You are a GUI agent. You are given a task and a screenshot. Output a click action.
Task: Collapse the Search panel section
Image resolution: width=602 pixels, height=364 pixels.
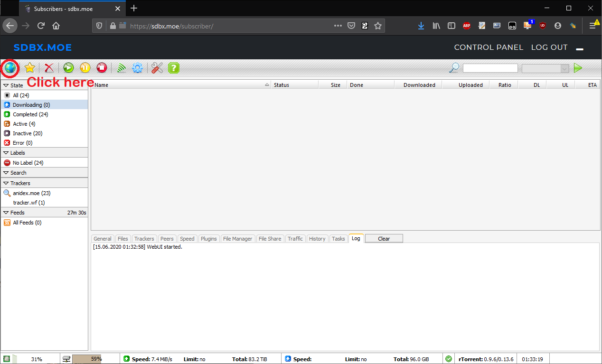[x=44, y=173]
